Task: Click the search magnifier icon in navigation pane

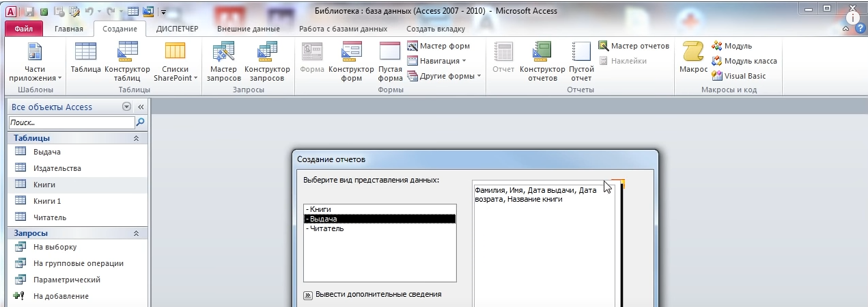Action: point(141,122)
